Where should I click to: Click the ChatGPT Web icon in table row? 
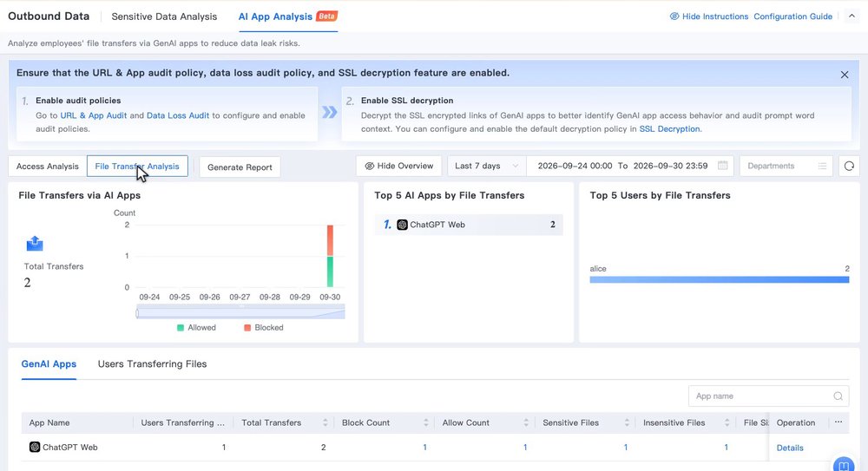pyautogui.click(x=35, y=448)
